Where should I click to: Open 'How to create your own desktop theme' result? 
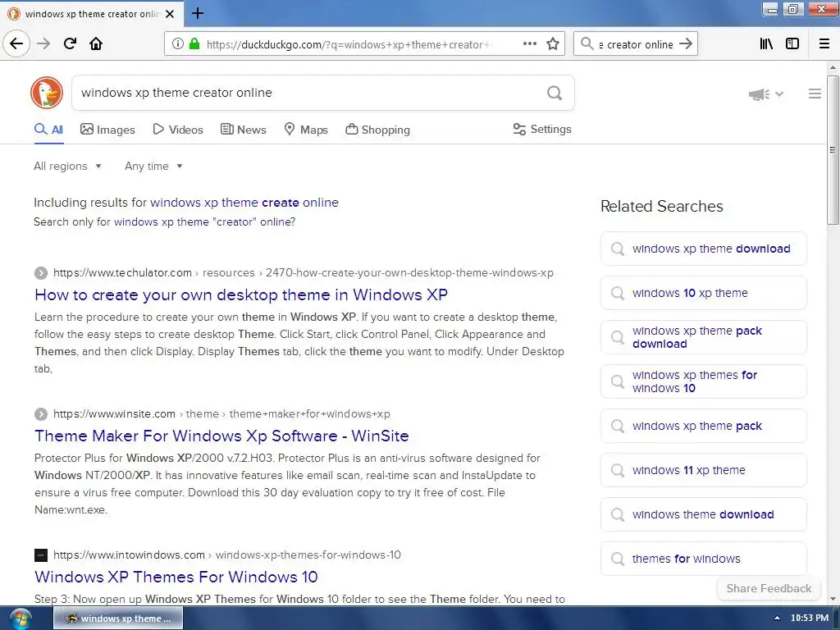[241, 294]
